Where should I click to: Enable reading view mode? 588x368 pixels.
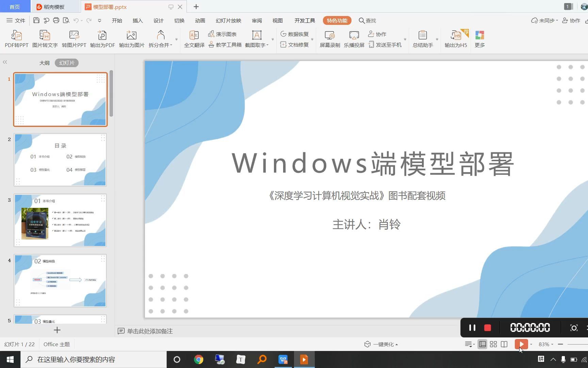pos(504,344)
